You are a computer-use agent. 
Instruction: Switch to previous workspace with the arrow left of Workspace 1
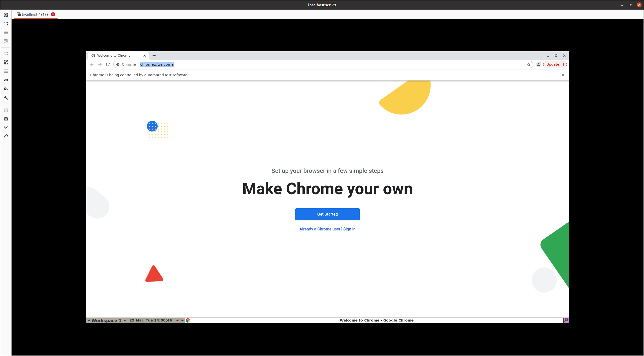89,320
